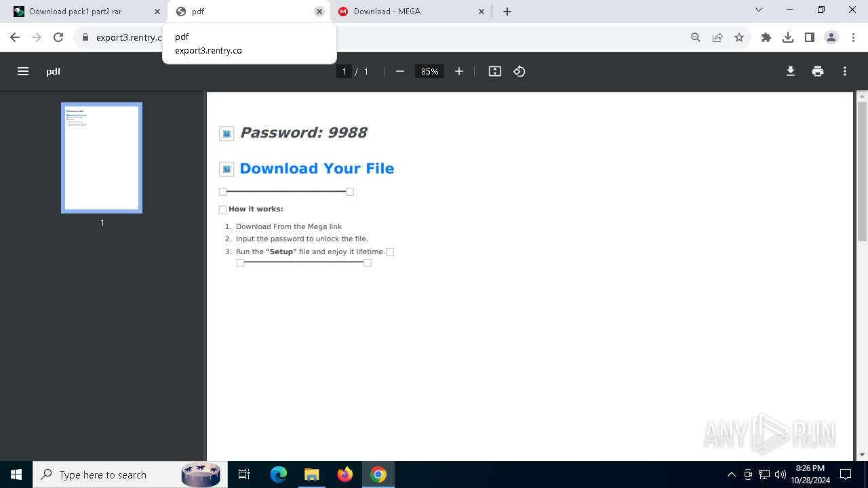
Task: Open the Chrome extensions puzzle icon
Action: coord(766,37)
